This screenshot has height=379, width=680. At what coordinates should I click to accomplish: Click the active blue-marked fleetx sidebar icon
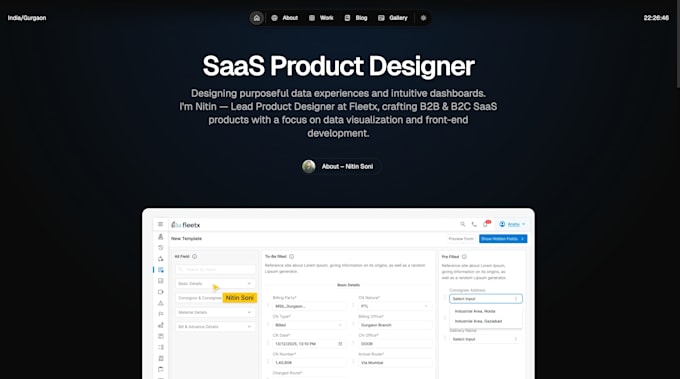(x=161, y=270)
